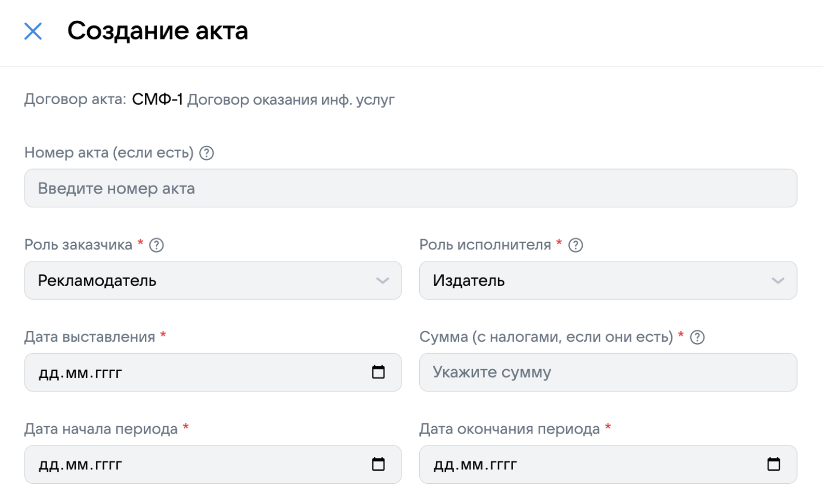Expand the Роль заказчика dropdown
Image resolution: width=823 pixels, height=504 pixels.
(x=213, y=280)
